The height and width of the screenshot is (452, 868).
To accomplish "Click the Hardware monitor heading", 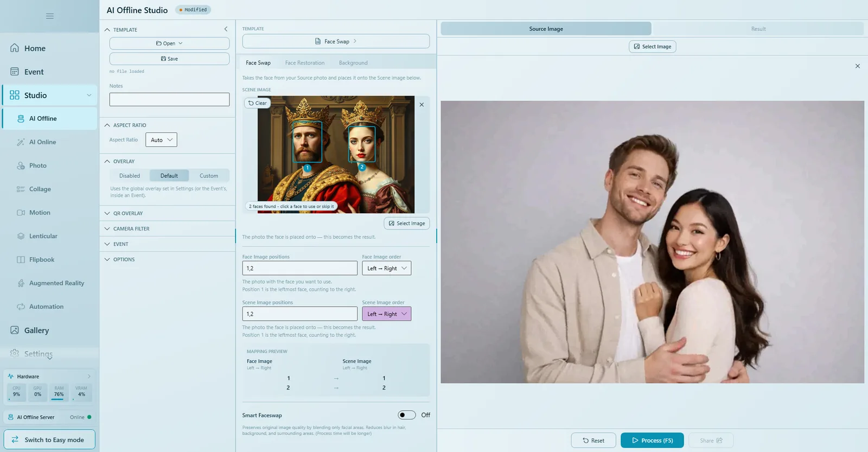I will 49,377.
